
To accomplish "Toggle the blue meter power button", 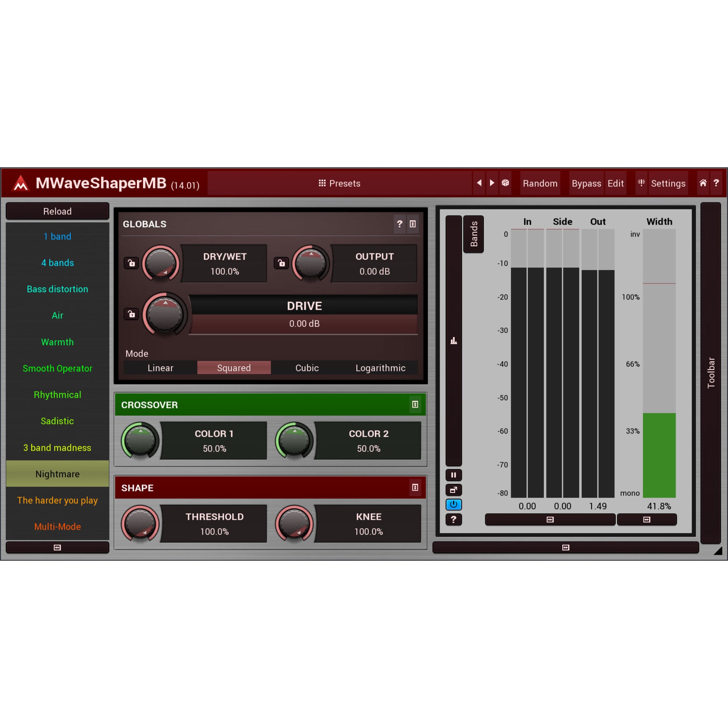I will (454, 505).
